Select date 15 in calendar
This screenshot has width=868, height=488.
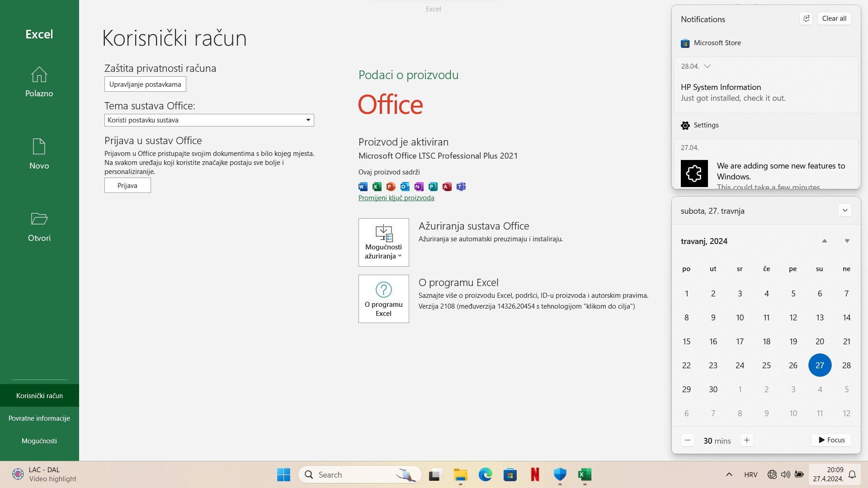(686, 341)
